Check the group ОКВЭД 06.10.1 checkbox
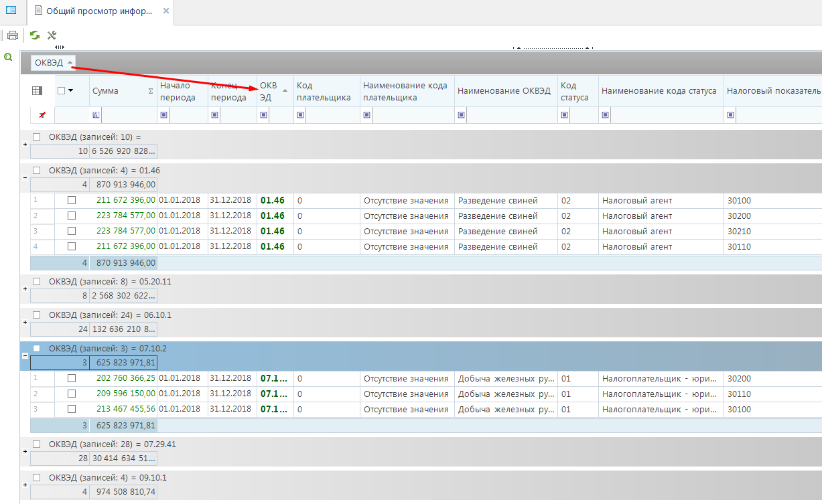 click(37, 315)
